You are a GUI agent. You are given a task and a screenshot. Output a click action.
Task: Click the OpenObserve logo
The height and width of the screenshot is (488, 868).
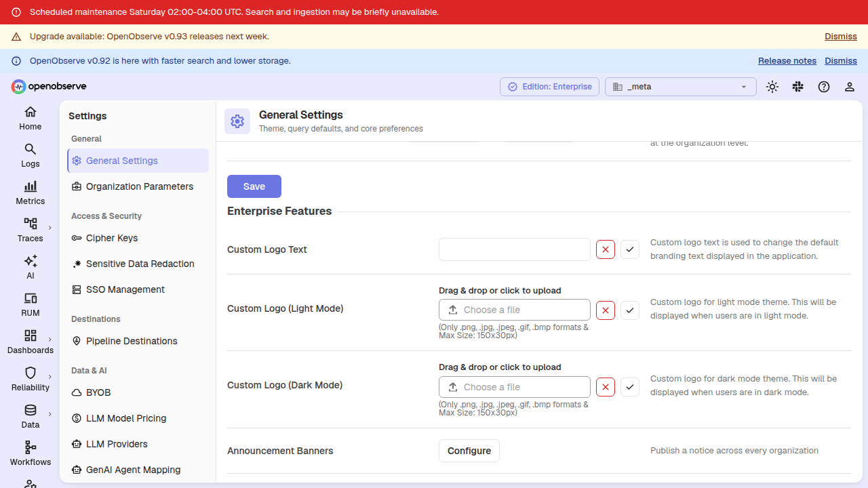49,87
